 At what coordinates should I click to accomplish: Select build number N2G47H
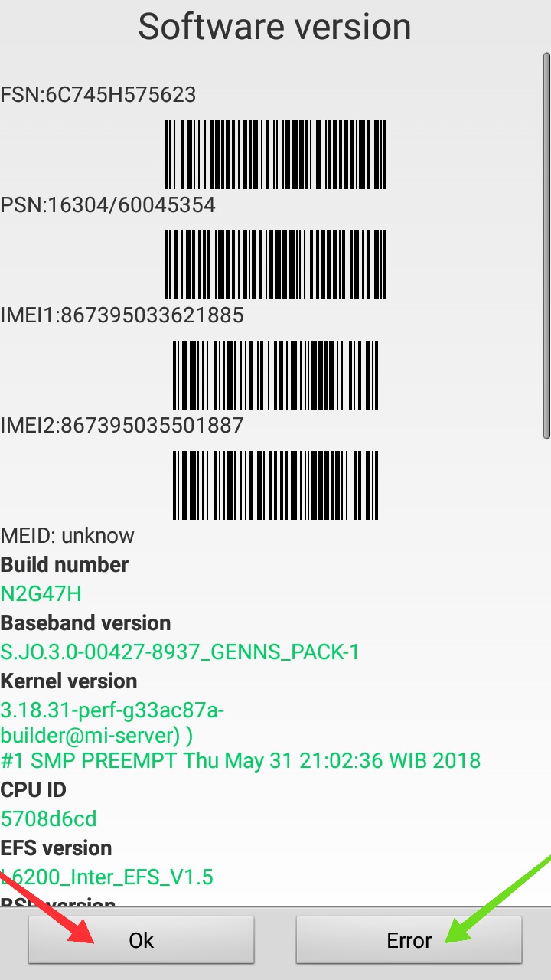41,594
